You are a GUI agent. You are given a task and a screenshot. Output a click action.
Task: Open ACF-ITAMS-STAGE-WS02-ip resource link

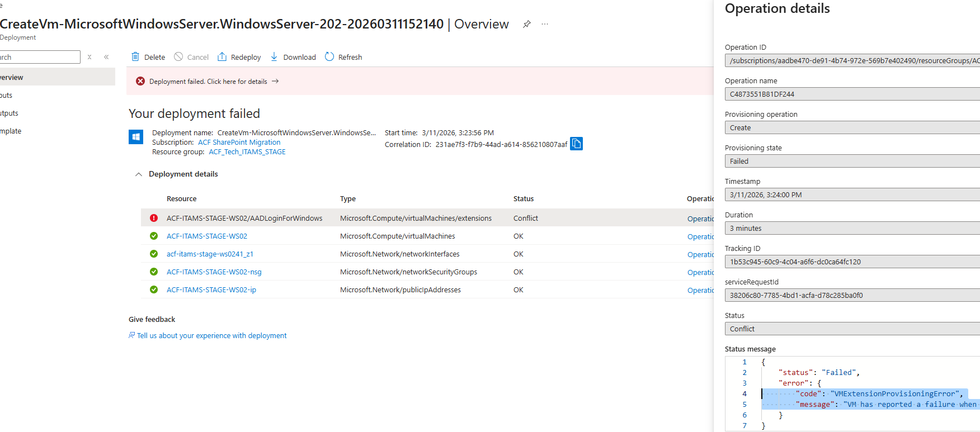tap(211, 290)
